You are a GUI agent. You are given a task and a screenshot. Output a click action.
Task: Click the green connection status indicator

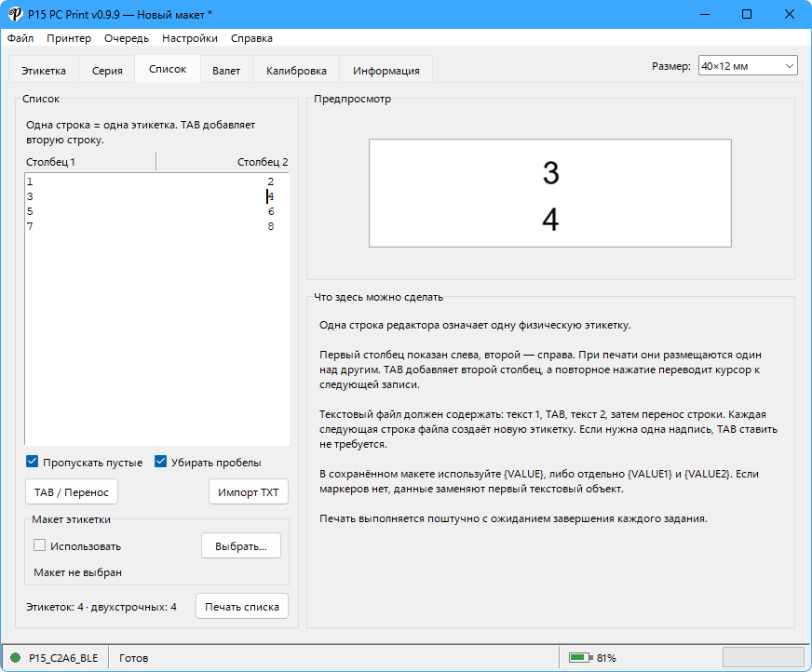point(16,657)
